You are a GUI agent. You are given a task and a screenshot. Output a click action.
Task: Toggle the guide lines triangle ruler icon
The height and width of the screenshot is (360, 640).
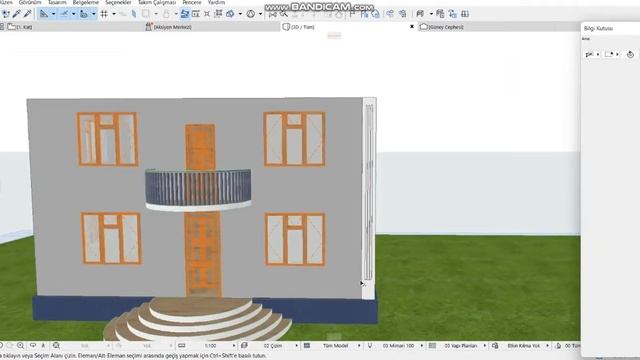43,14
